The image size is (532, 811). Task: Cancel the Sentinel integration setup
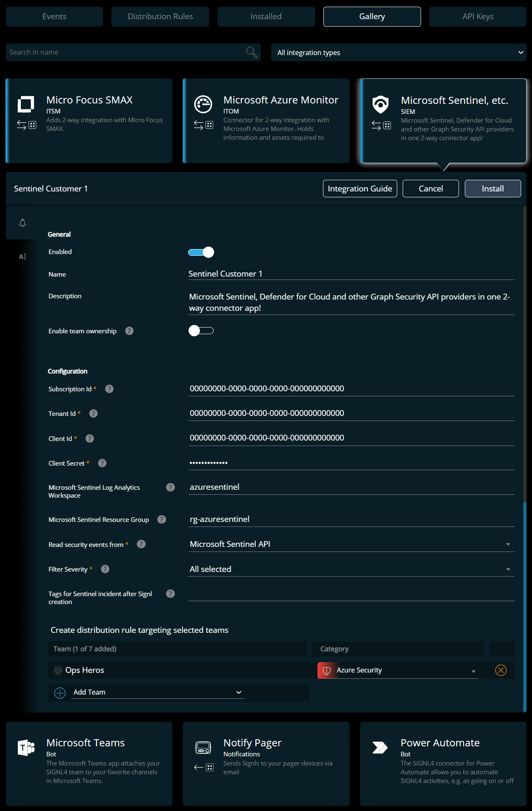click(431, 189)
